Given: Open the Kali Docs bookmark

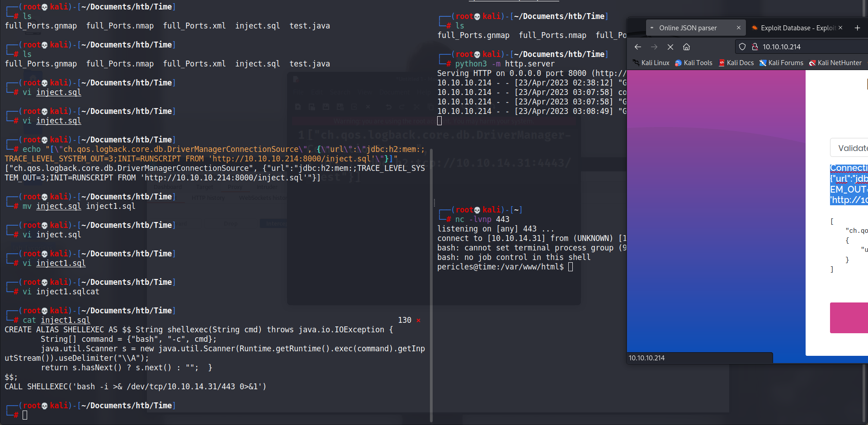Looking at the screenshot, I should pyautogui.click(x=736, y=63).
